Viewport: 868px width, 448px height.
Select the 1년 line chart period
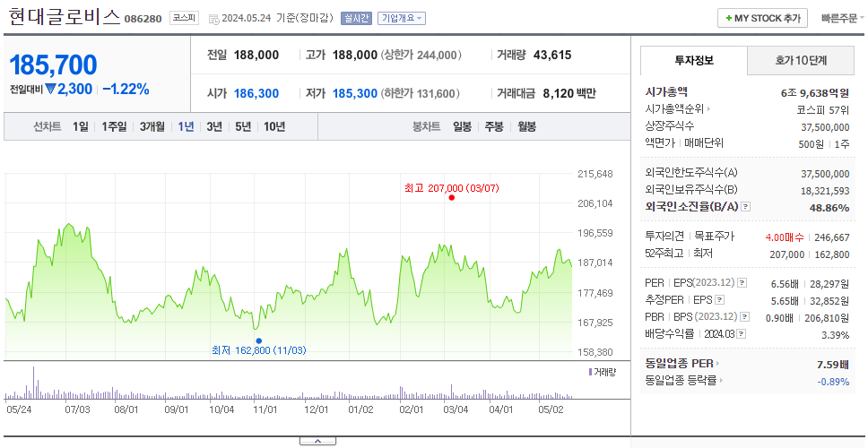point(186,126)
